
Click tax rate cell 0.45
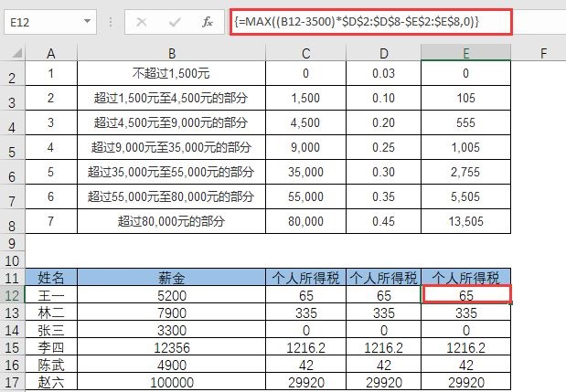383,221
